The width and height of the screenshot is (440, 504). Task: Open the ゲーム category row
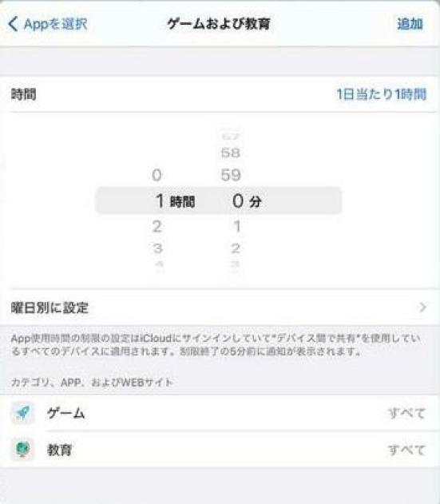220,413
